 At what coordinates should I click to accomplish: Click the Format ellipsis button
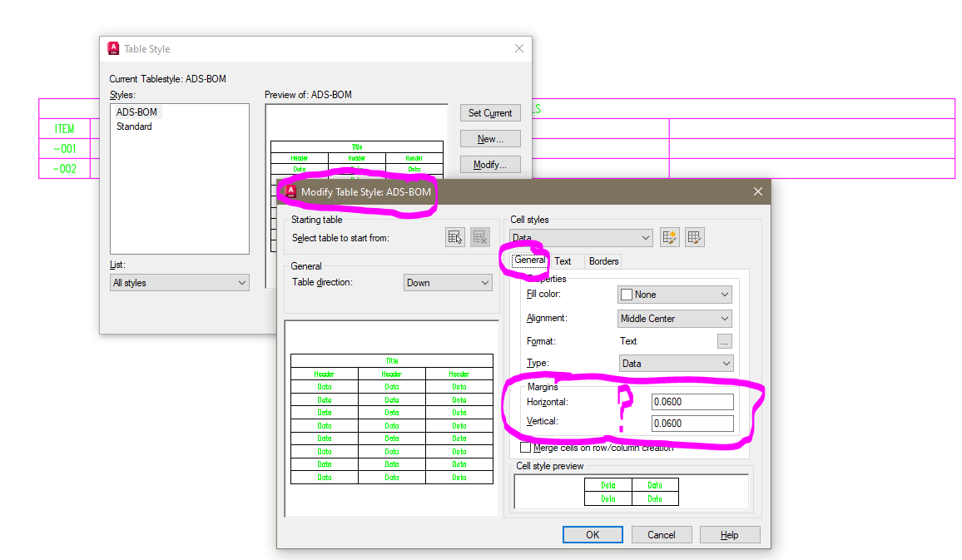pyautogui.click(x=724, y=340)
